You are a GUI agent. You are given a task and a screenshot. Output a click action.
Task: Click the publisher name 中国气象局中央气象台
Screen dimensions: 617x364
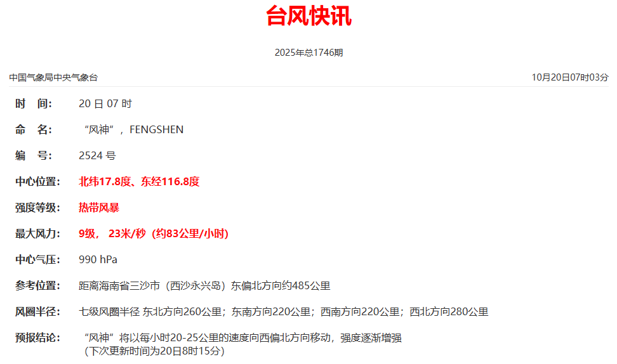[53, 77]
